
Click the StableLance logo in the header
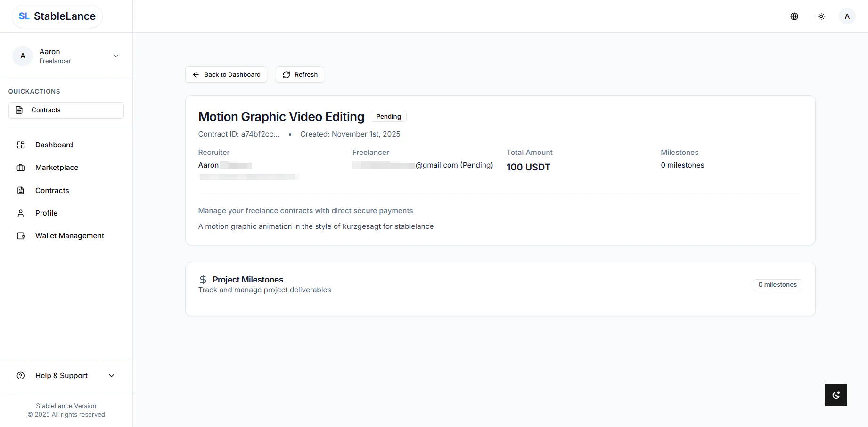point(57,16)
